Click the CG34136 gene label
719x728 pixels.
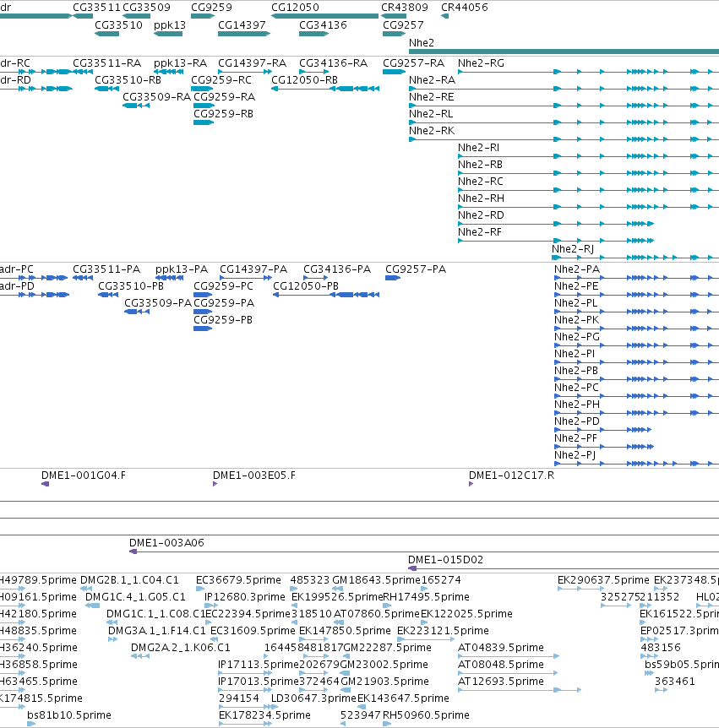(x=323, y=25)
